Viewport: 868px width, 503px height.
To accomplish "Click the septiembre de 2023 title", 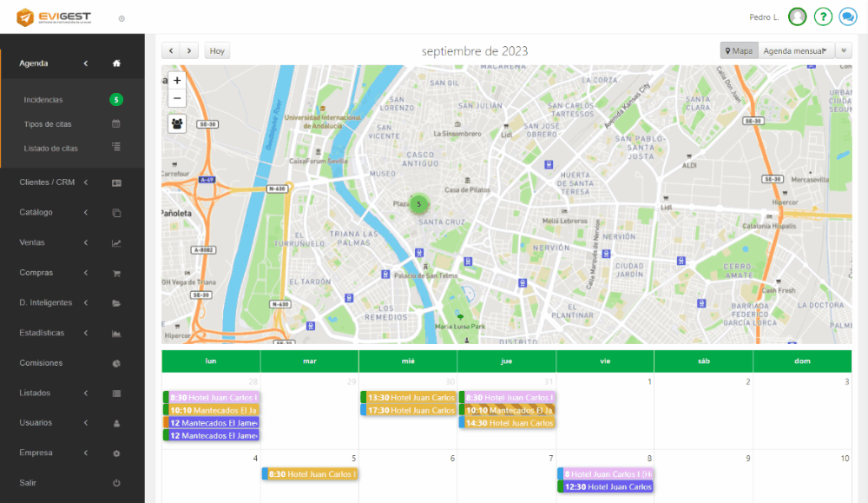I will coord(475,51).
